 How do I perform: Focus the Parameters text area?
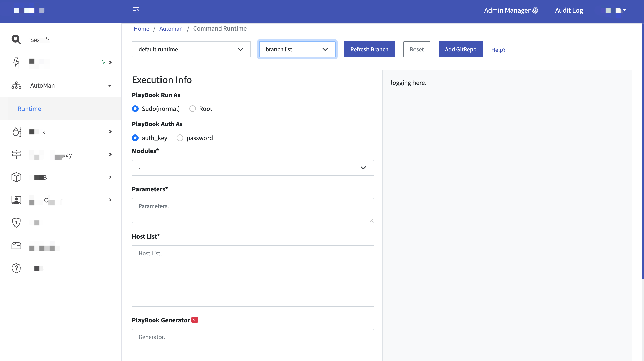[x=253, y=211]
